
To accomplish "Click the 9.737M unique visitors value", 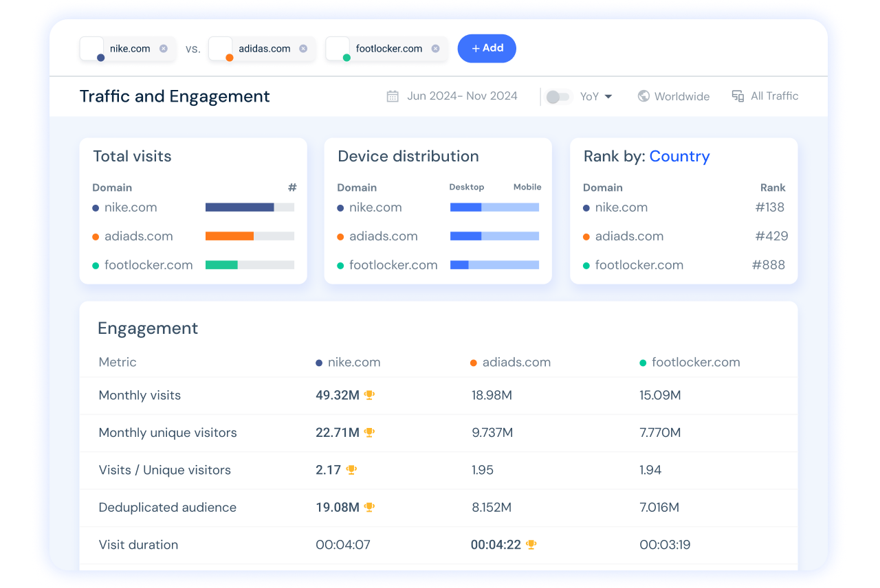I will pos(492,433).
